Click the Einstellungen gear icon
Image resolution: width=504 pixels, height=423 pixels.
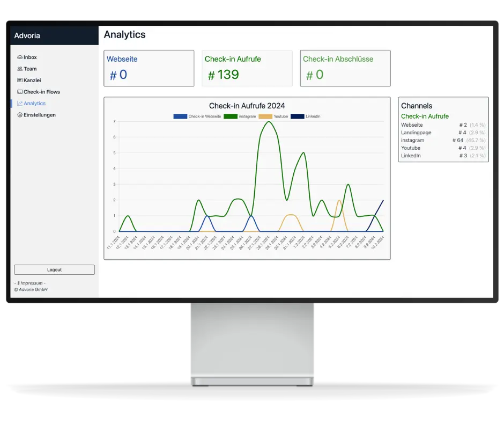click(x=20, y=115)
